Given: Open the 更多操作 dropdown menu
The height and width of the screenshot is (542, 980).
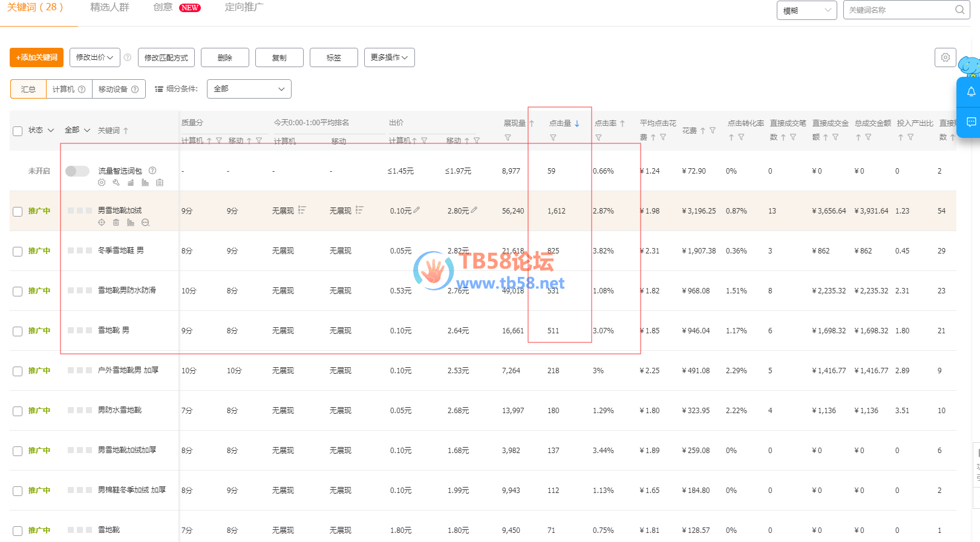Looking at the screenshot, I should pos(389,57).
